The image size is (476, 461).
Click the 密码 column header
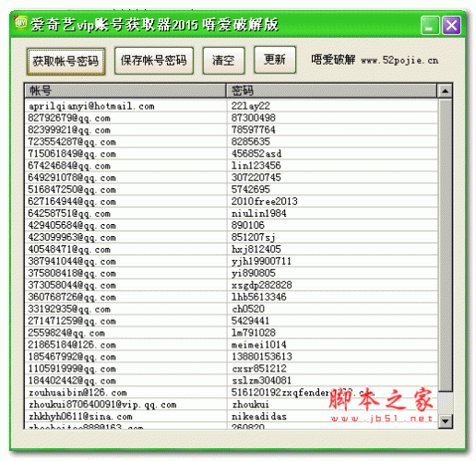tap(331, 91)
